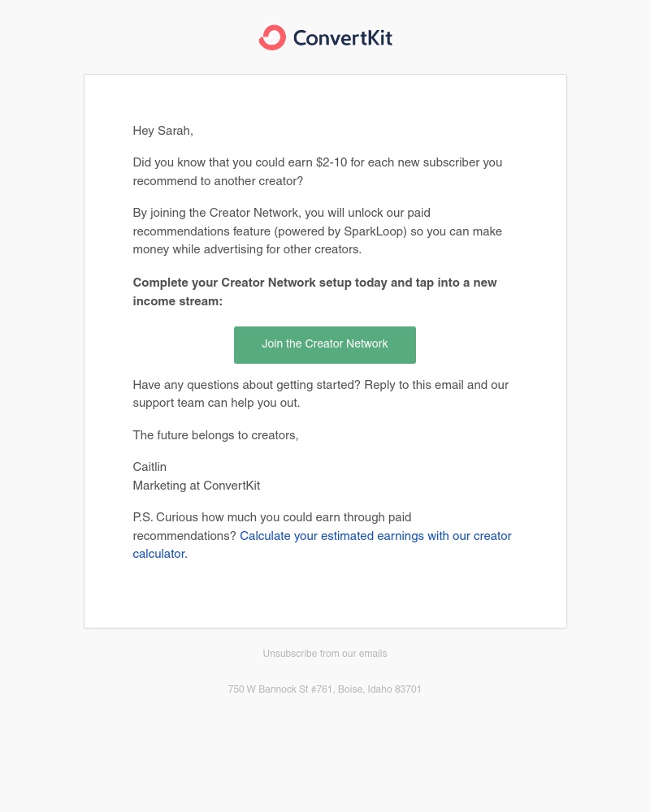Open the Calculate your estimated earnings link
The width and height of the screenshot is (650, 812).
click(x=375, y=536)
